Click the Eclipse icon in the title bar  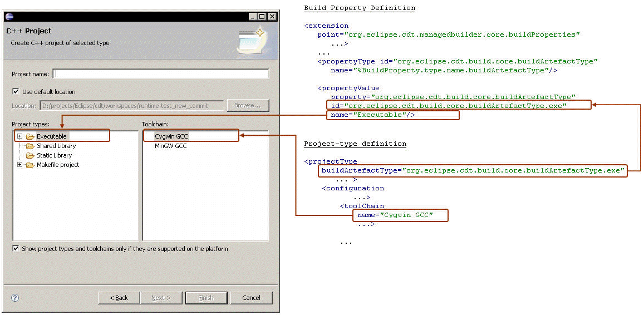coord(9,17)
